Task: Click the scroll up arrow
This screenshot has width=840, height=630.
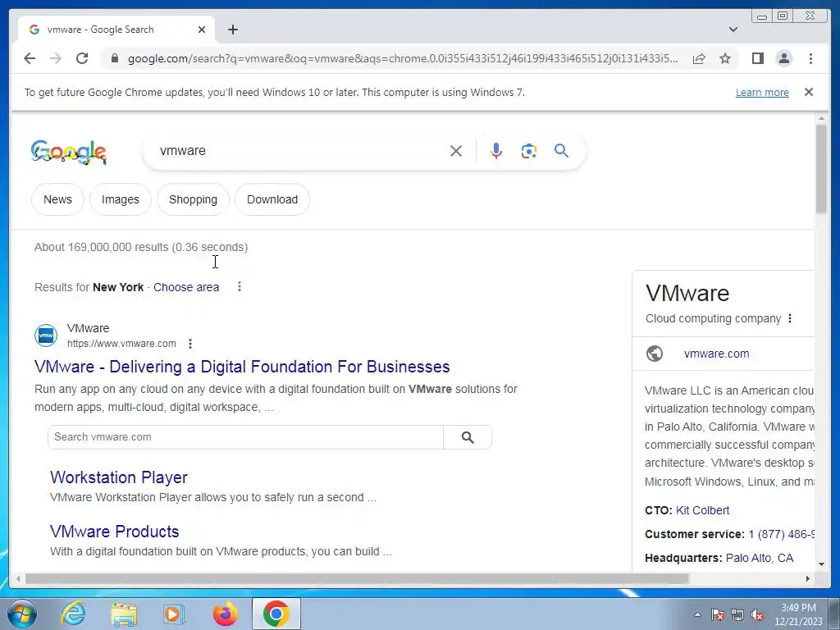Action: (x=821, y=117)
